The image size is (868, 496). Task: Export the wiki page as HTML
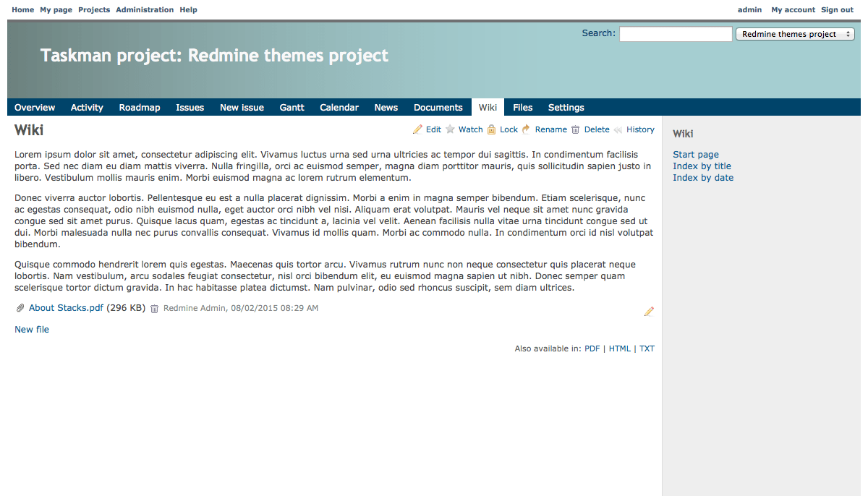click(x=620, y=349)
